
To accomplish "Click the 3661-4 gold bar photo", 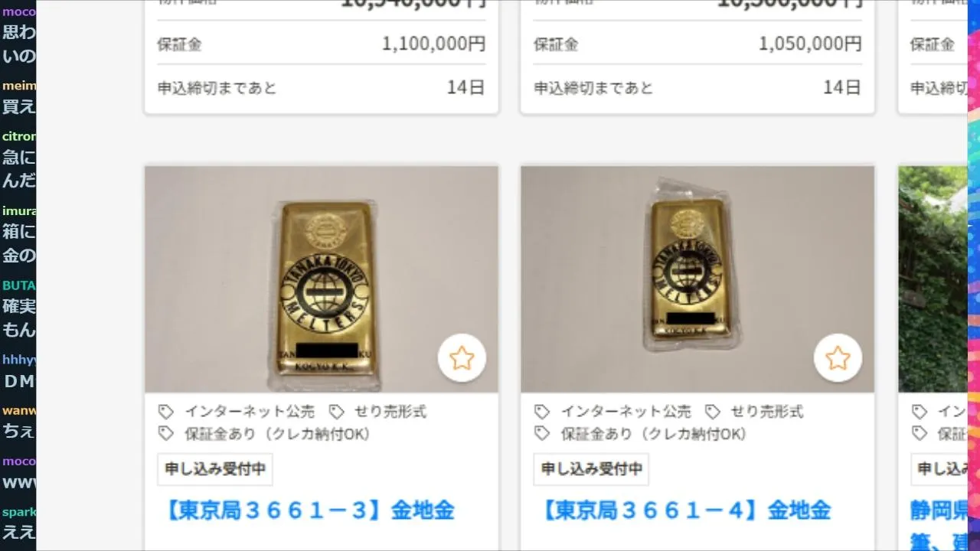I will tap(697, 279).
